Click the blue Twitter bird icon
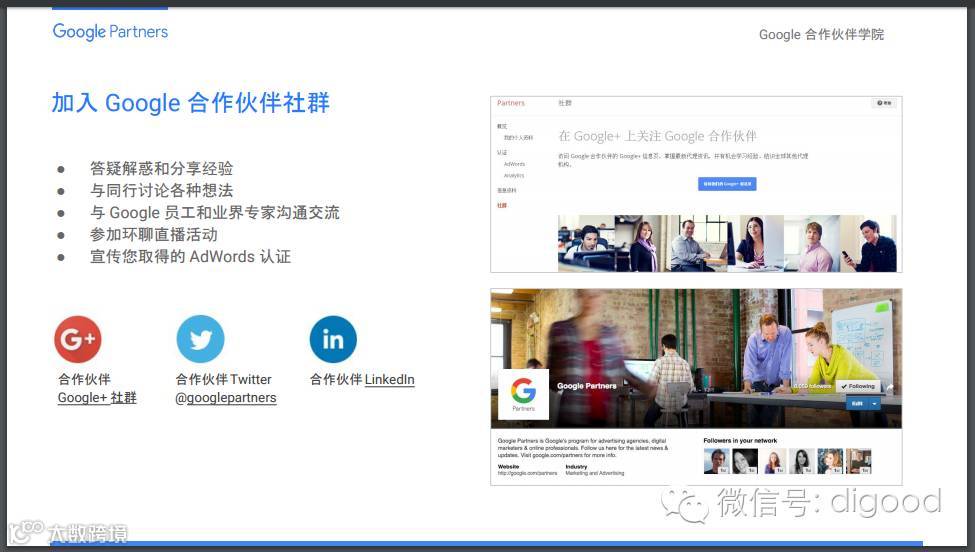The width and height of the screenshot is (975, 552). (x=200, y=339)
